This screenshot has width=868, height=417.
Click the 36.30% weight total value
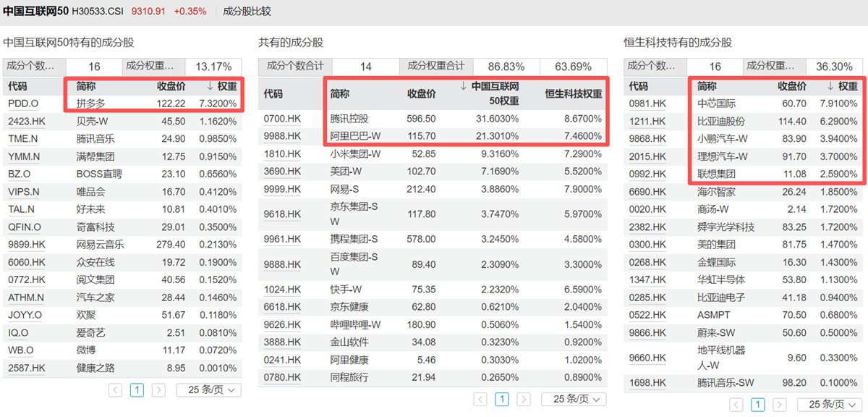pos(835,67)
